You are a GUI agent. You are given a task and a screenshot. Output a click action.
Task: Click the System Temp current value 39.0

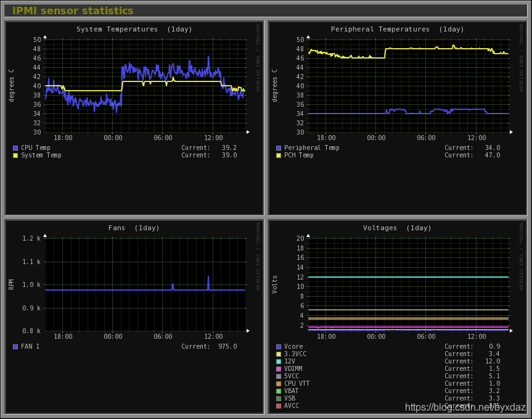pos(229,155)
